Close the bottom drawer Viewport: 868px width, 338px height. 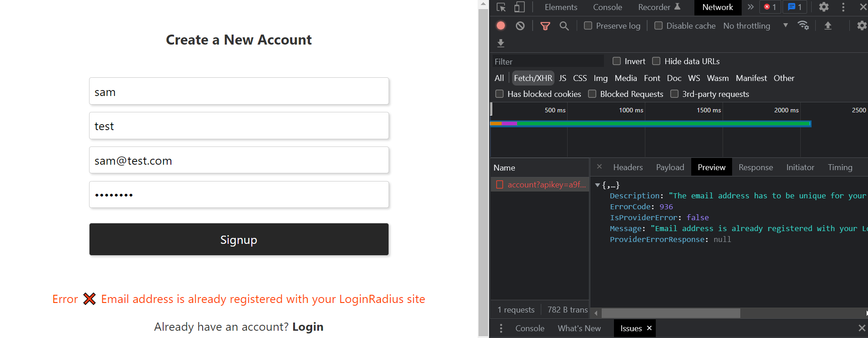click(862, 328)
